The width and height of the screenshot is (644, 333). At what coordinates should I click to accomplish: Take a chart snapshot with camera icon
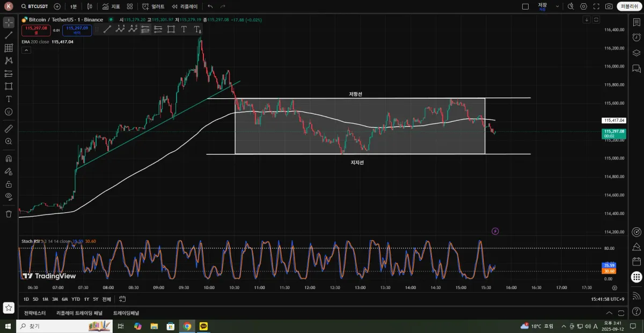pyautogui.click(x=609, y=6)
